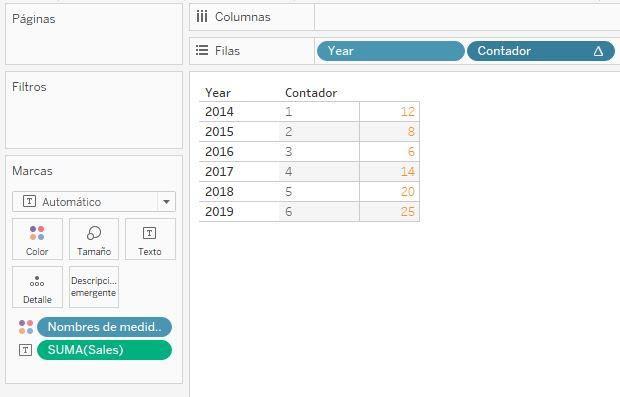Image resolution: width=620 pixels, height=397 pixels.
Task: Select the green SUMA(Sales) pill
Action: [x=104, y=350]
